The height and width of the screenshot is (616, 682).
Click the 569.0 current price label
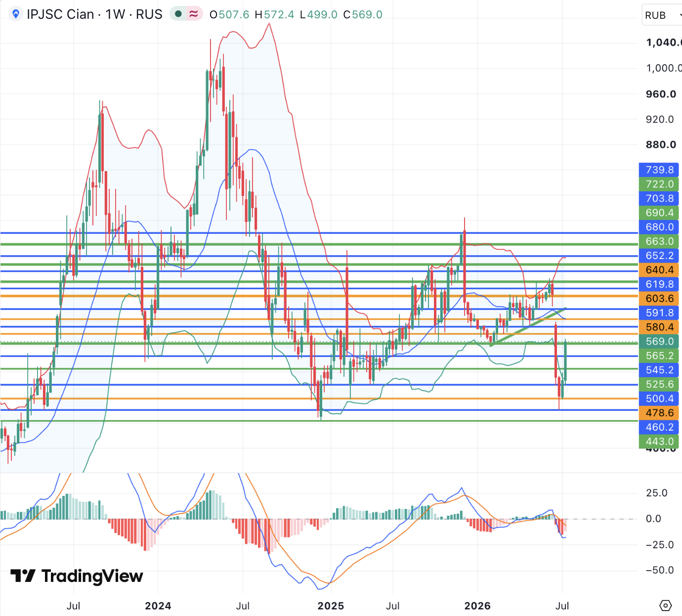(x=659, y=342)
